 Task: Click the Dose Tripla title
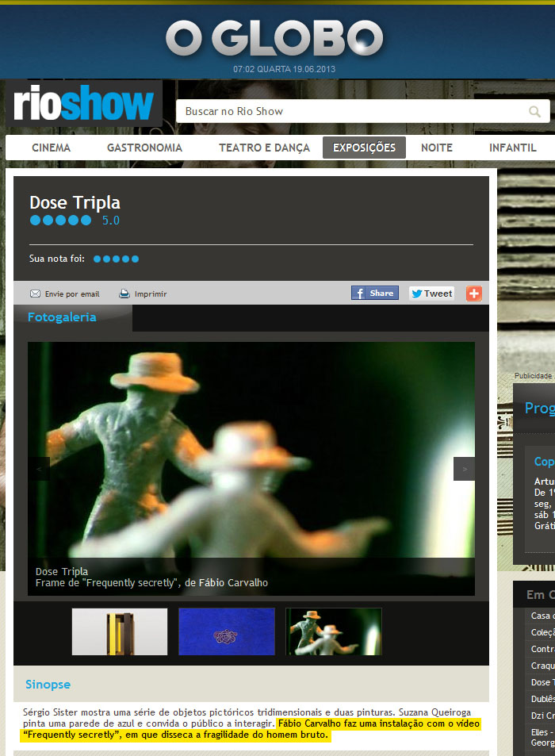pos(75,202)
